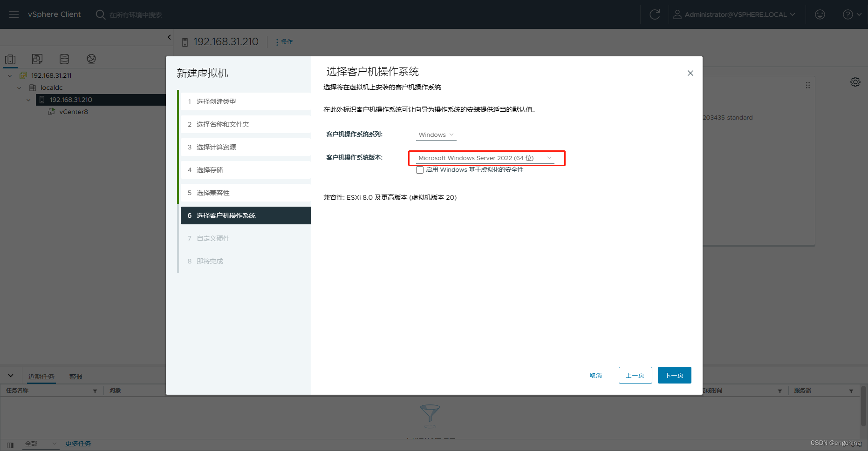The image size is (868, 451).
Task: Open the Help question mark menu
Action: [x=851, y=14]
